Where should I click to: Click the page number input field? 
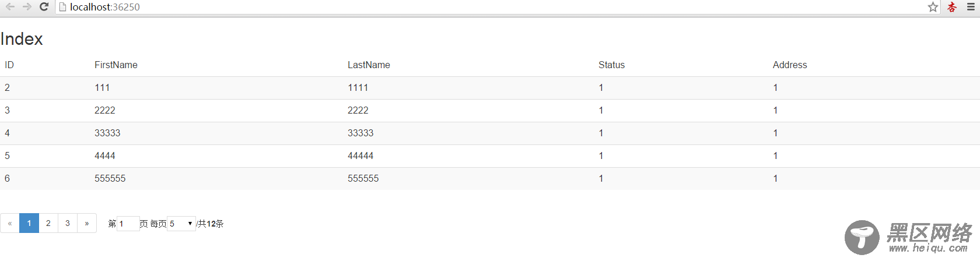coord(128,224)
